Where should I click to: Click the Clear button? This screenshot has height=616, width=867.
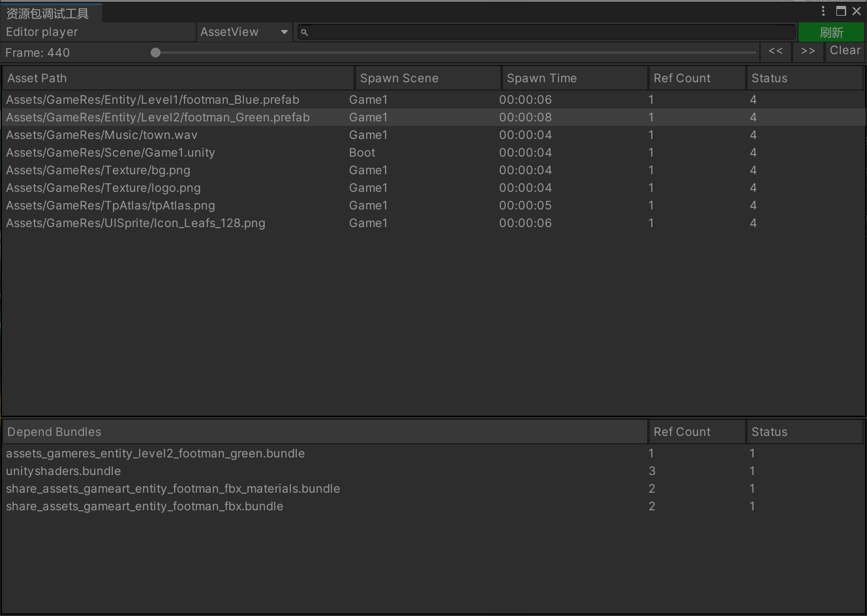[x=845, y=51]
